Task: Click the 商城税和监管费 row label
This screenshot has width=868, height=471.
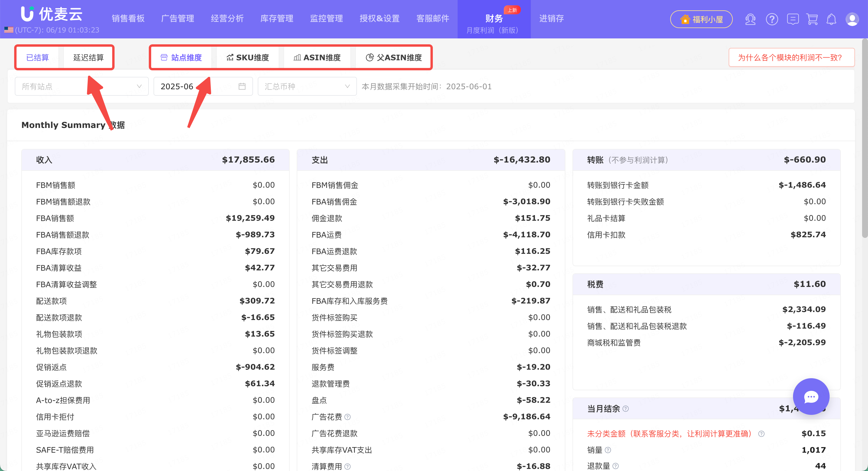Action: click(x=614, y=343)
